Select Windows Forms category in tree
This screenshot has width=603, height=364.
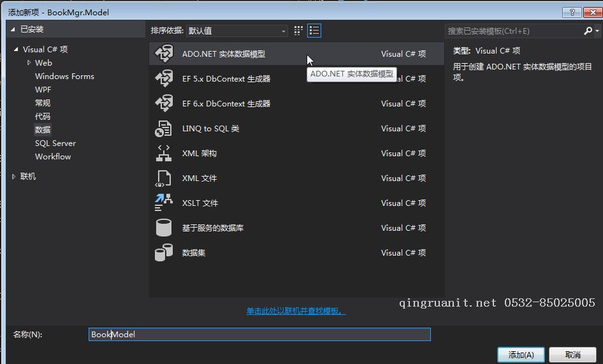tap(64, 76)
